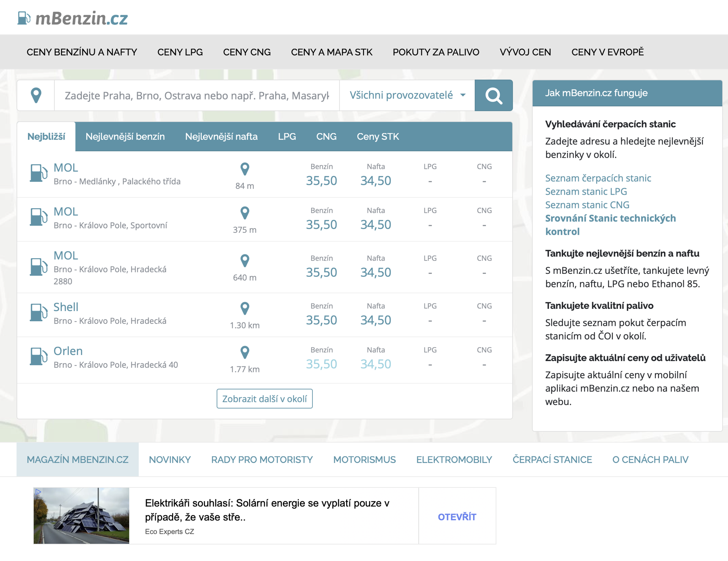This screenshot has width=728, height=561.
Task: Click the Otevřít ad button
Action: [457, 517]
